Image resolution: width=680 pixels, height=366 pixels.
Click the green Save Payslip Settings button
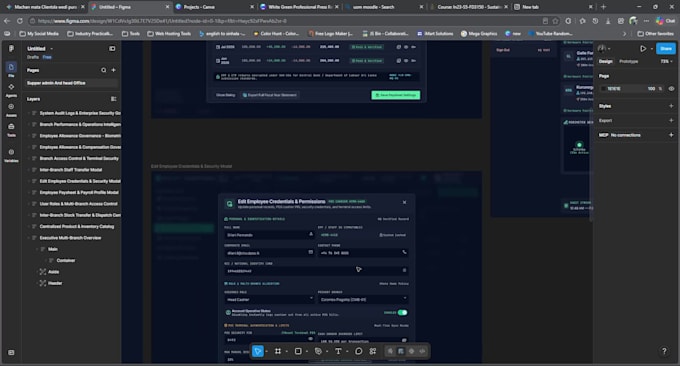pos(396,95)
